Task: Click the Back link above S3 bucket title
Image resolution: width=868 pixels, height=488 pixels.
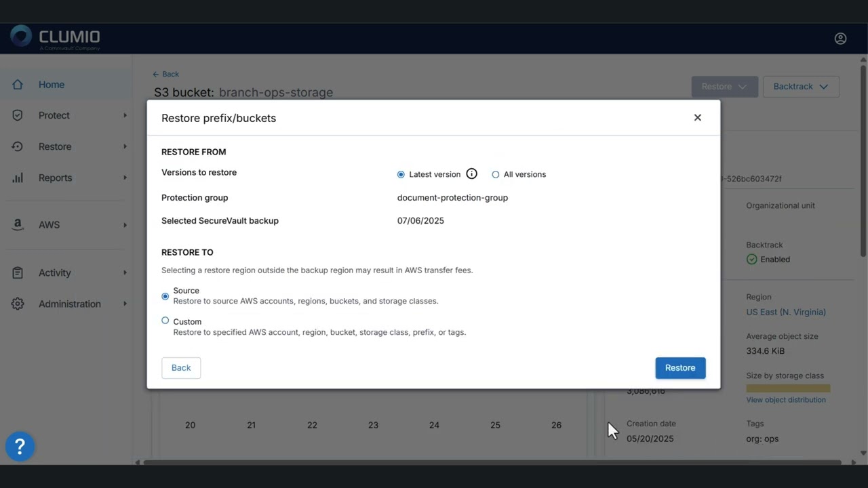Action: pos(166,74)
